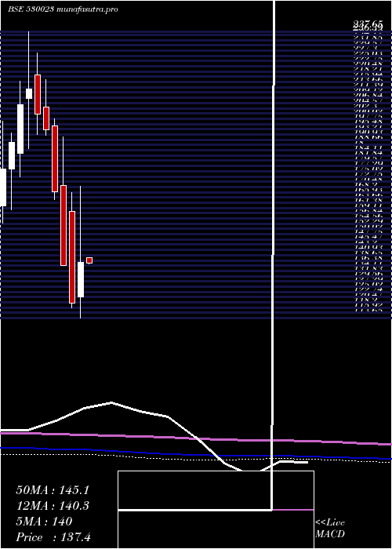Select the 50MA : 145.1 reading

click(53, 490)
